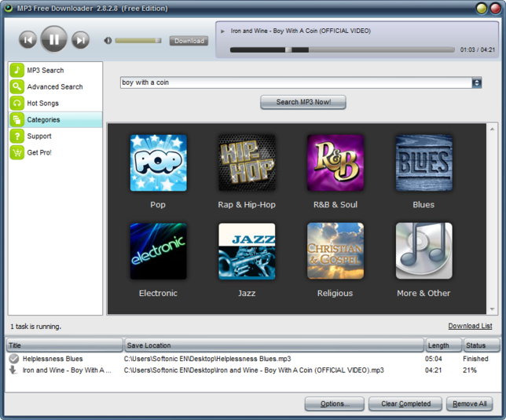Click the search text field
Viewport: 506px width, 420px height.
[x=296, y=82]
